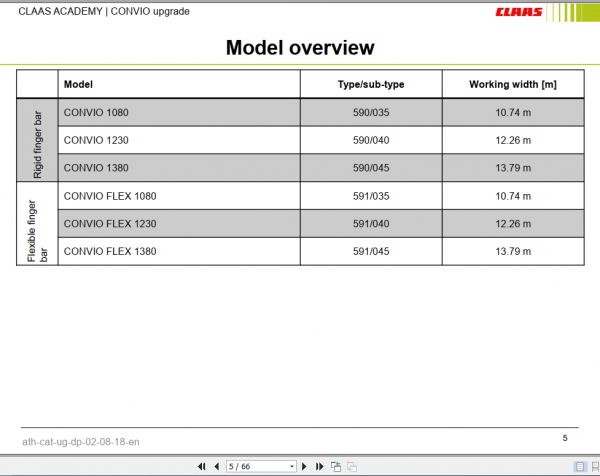Click 12.26 m width for CONVIO FLEX 1230
Image resolution: width=600 pixels, height=476 pixels.
point(513,223)
